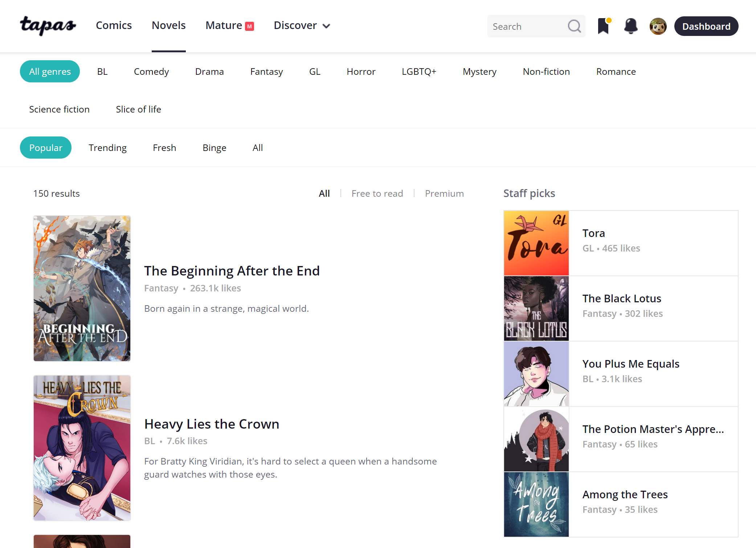Click 'Fantasy • 302 likes' text

[x=622, y=314]
